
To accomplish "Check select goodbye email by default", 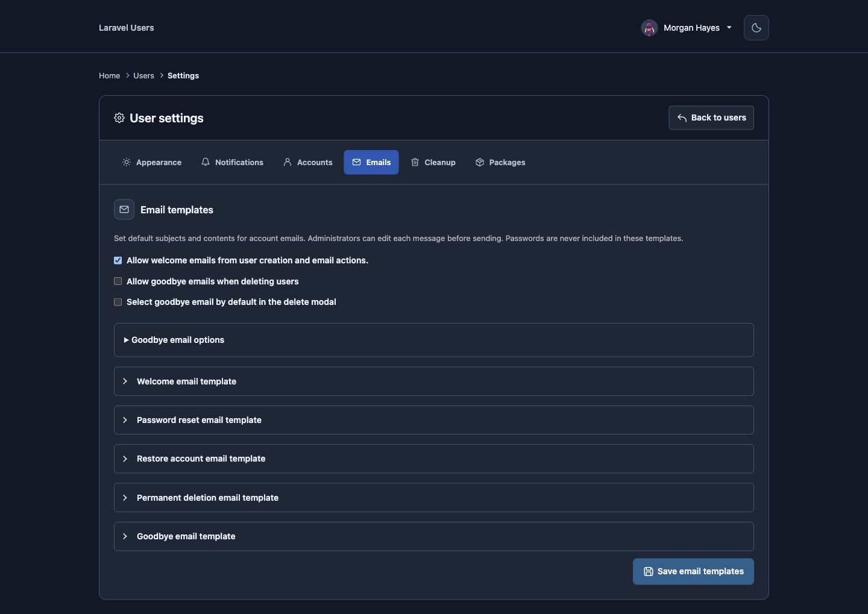I will [118, 302].
